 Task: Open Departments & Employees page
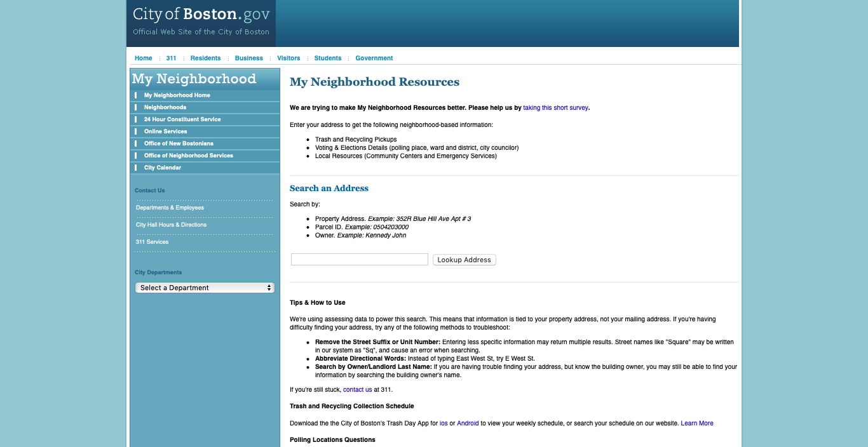coord(170,208)
